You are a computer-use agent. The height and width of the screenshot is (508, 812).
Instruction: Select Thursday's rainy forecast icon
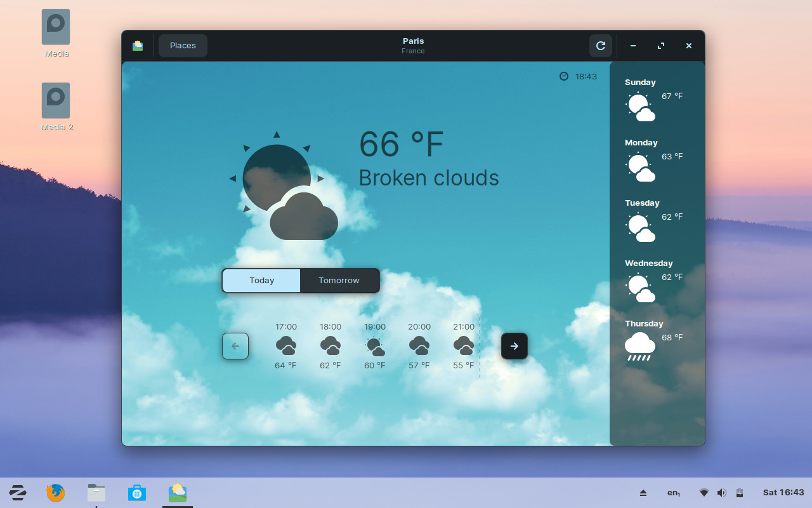tap(639, 347)
